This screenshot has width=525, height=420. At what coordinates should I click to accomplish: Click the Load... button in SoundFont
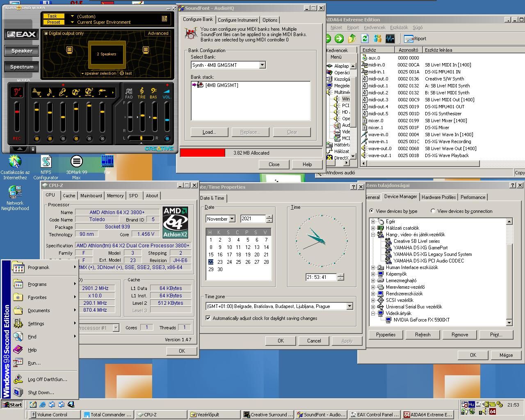click(x=209, y=132)
